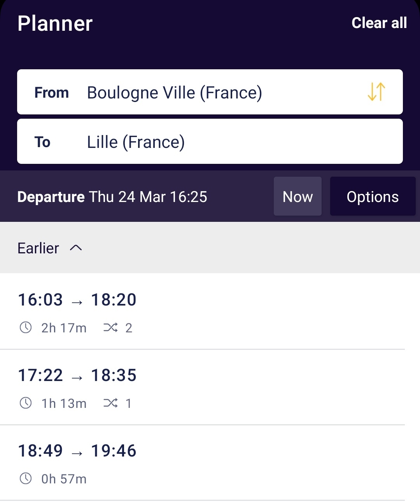
Task: Click clock icon on 17:22 journey
Action: pos(26,403)
